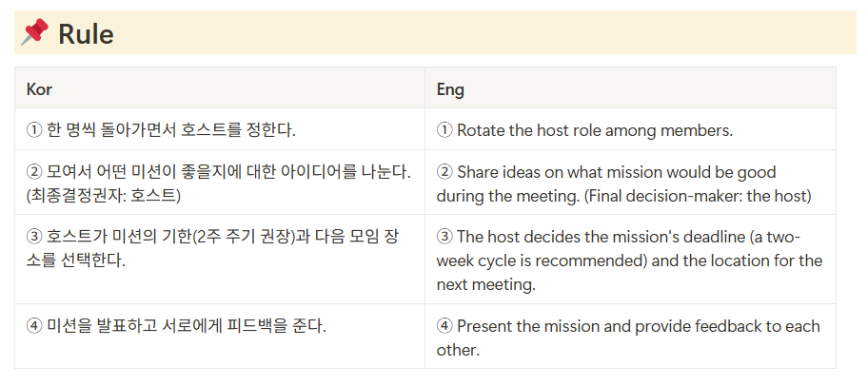
Task: Click the '(최종결정권자: 호스트)' text
Action: [x=104, y=196]
